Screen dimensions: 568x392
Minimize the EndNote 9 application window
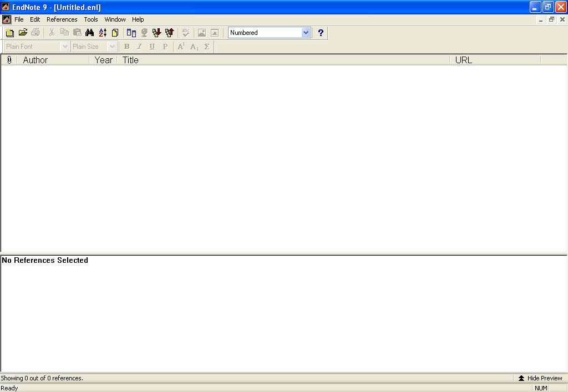point(535,7)
